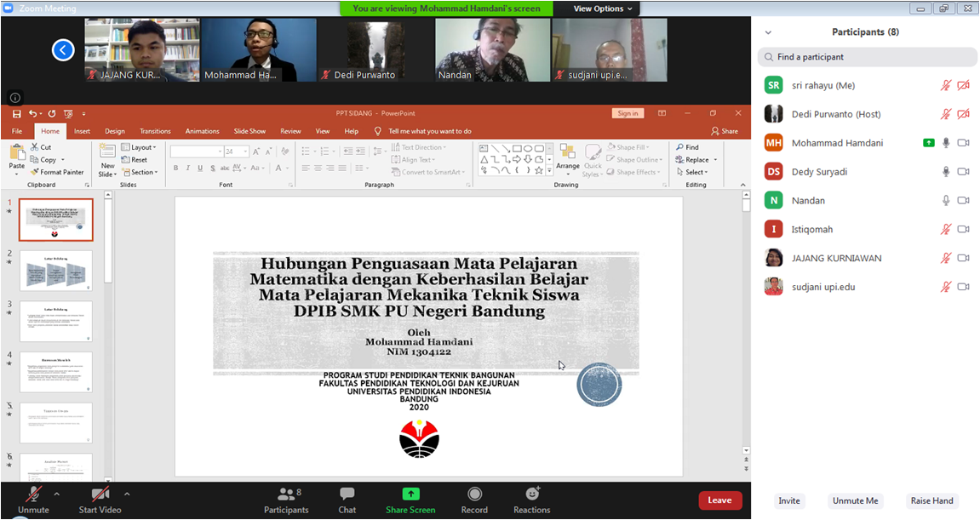Screen dimensions: 980x520
Task: Switch to the Insert ribbon tab
Action: (x=82, y=131)
